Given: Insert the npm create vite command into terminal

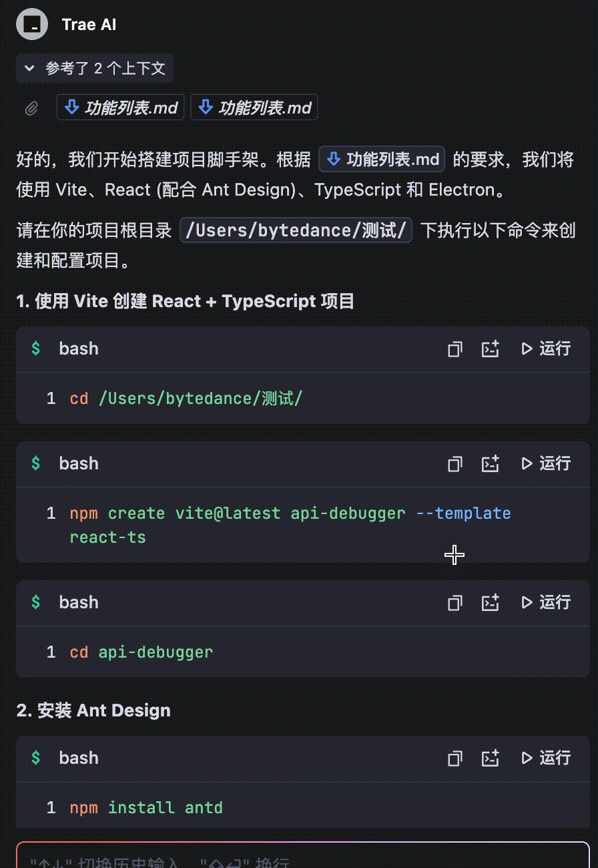Looking at the screenshot, I should tap(491, 463).
